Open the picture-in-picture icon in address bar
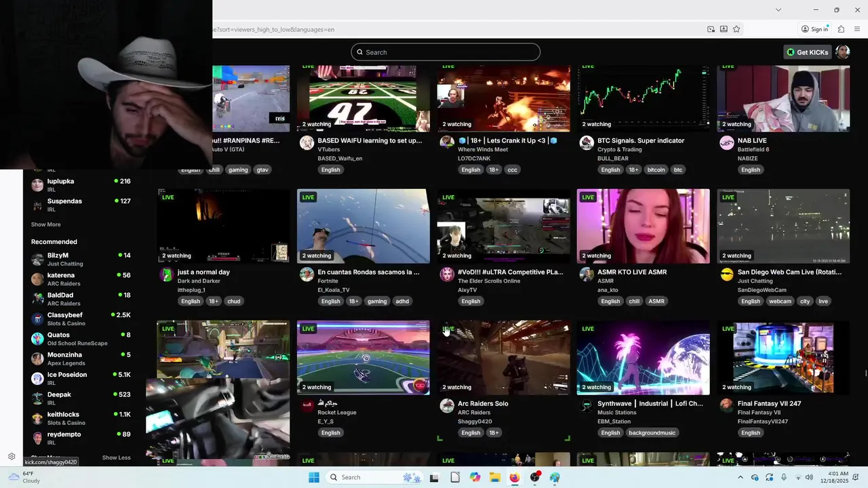 pos(711,29)
